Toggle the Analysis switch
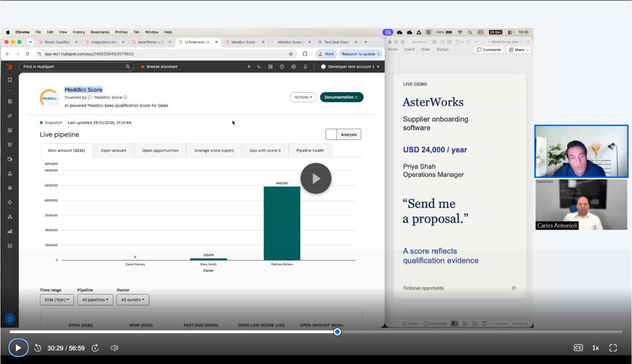632x364 pixels. tap(343, 134)
